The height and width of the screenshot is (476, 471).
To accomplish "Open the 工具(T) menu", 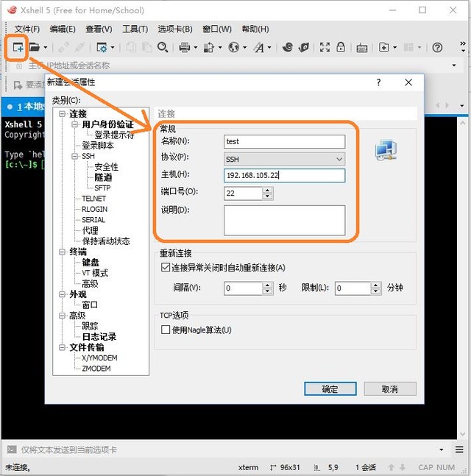I will point(135,29).
